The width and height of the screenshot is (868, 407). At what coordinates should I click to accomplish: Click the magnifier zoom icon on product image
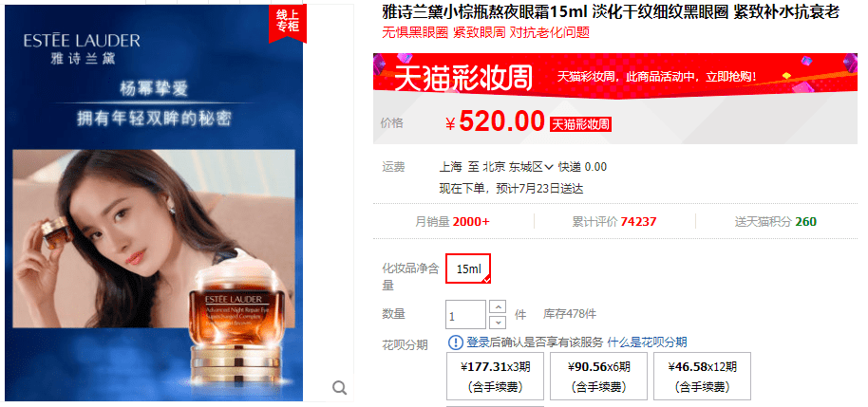[339, 388]
